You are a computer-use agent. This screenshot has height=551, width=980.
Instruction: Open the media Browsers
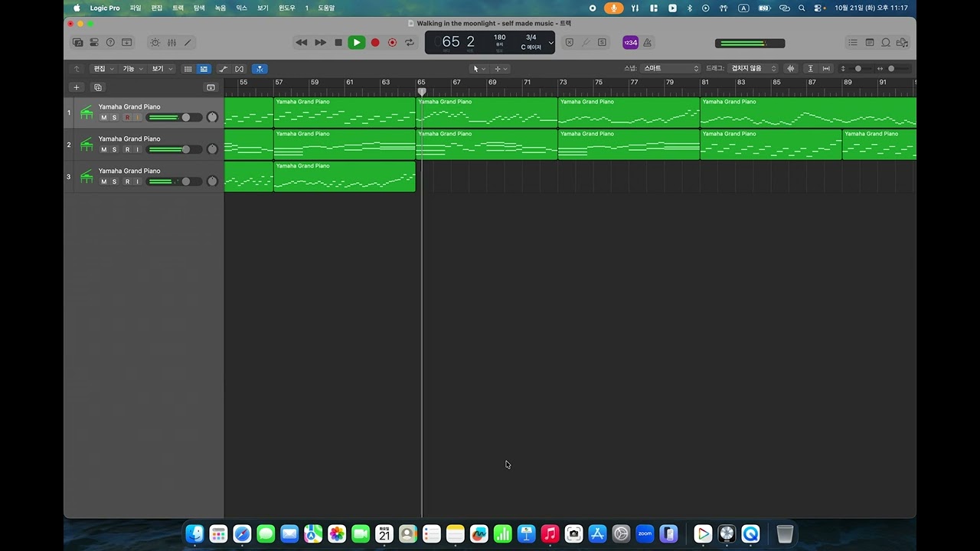click(x=903, y=43)
